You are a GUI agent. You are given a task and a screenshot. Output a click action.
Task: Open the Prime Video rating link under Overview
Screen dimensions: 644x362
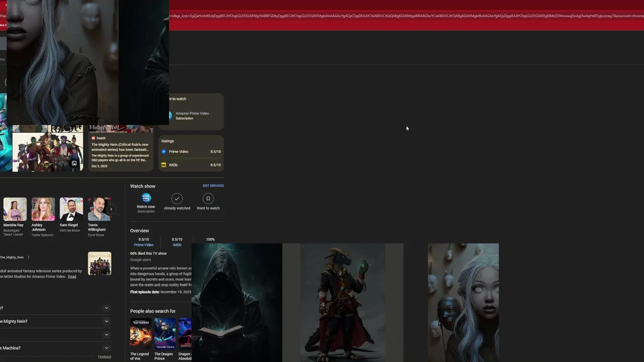point(143,245)
